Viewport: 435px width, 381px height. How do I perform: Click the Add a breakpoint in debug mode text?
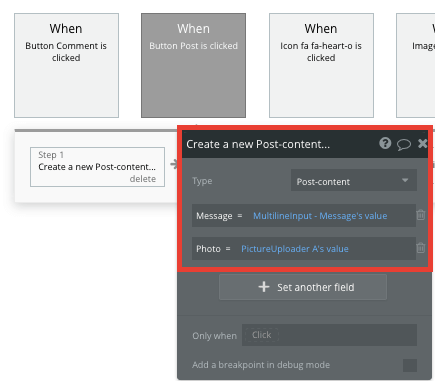[x=261, y=365]
